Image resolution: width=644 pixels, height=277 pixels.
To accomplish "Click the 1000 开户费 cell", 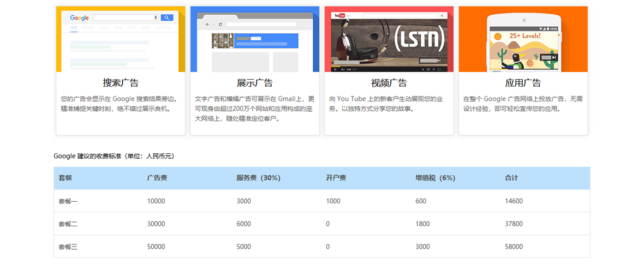I will [333, 201].
